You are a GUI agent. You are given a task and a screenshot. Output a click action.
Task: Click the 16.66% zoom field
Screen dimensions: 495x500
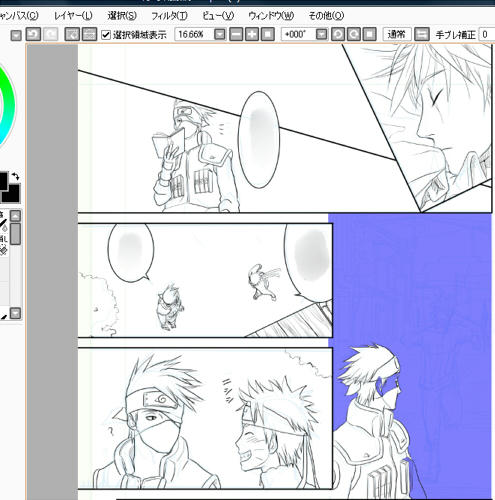pyautogui.click(x=194, y=34)
